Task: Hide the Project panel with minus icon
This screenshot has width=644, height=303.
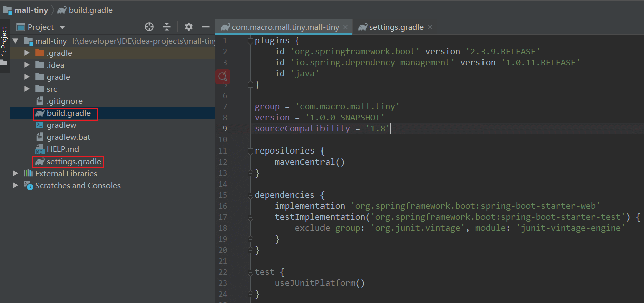Action: [x=206, y=27]
